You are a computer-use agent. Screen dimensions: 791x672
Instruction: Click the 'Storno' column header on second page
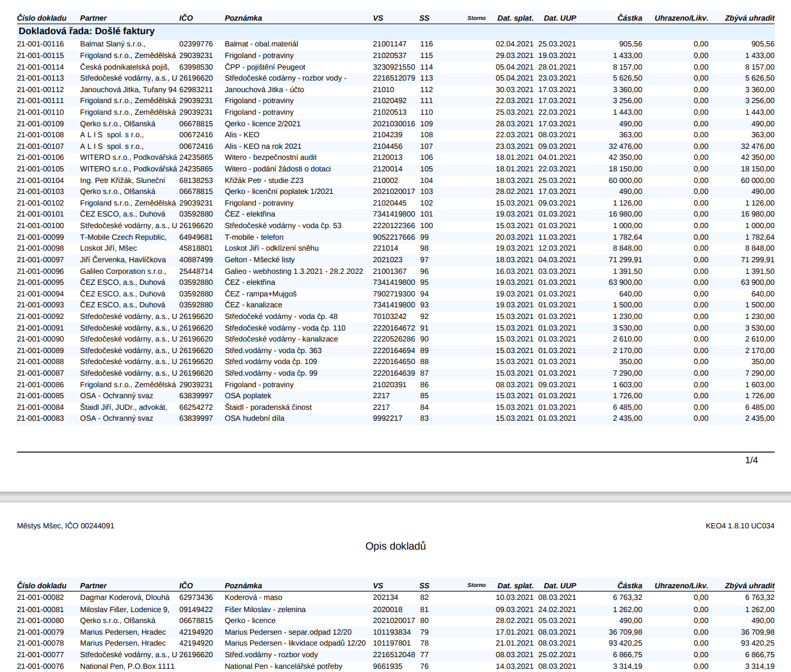[476, 586]
